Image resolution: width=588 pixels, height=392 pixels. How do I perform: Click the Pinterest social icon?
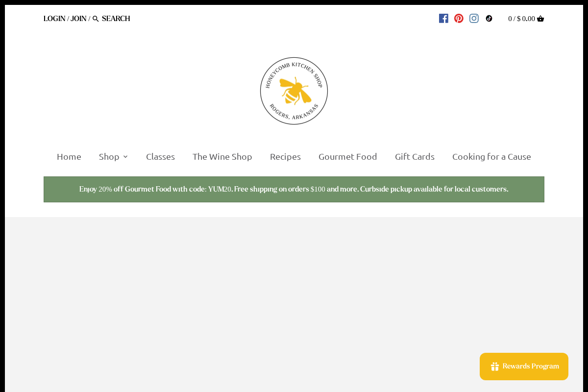[459, 18]
